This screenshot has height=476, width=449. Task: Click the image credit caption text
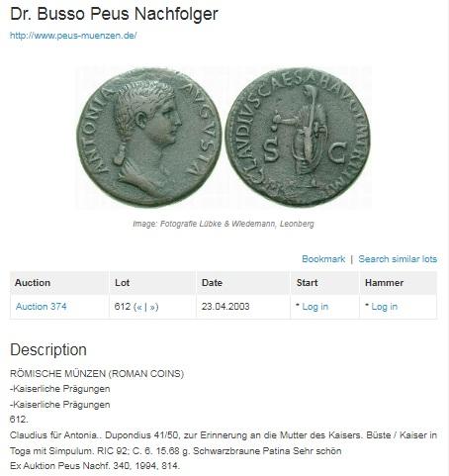pyautogui.click(x=224, y=224)
